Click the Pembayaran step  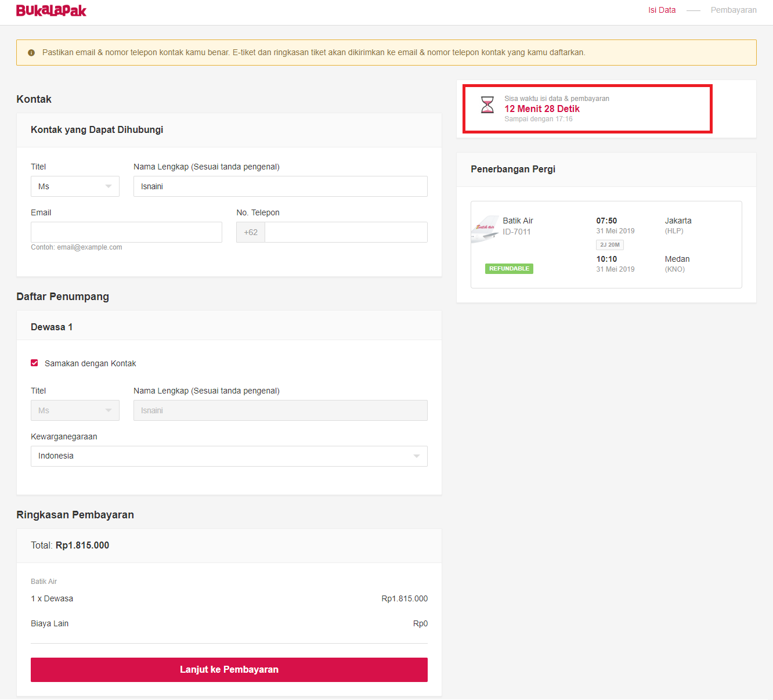[734, 10]
